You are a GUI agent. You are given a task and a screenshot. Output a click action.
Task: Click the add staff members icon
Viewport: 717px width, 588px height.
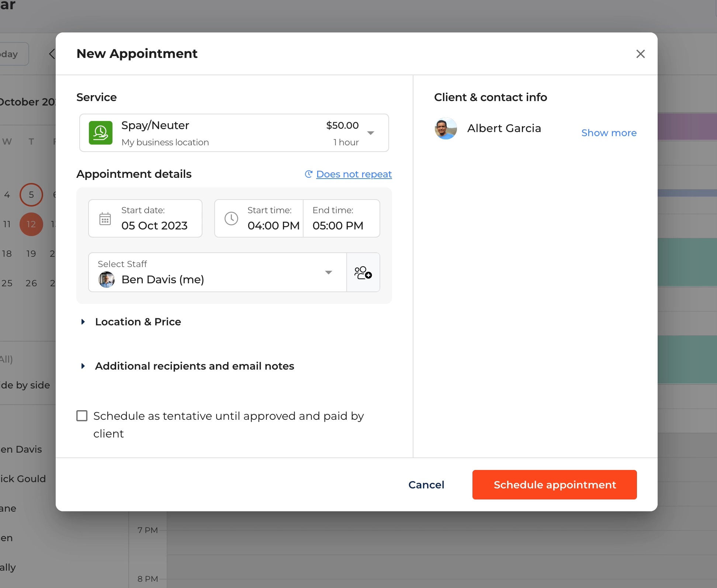pos(363,273)
